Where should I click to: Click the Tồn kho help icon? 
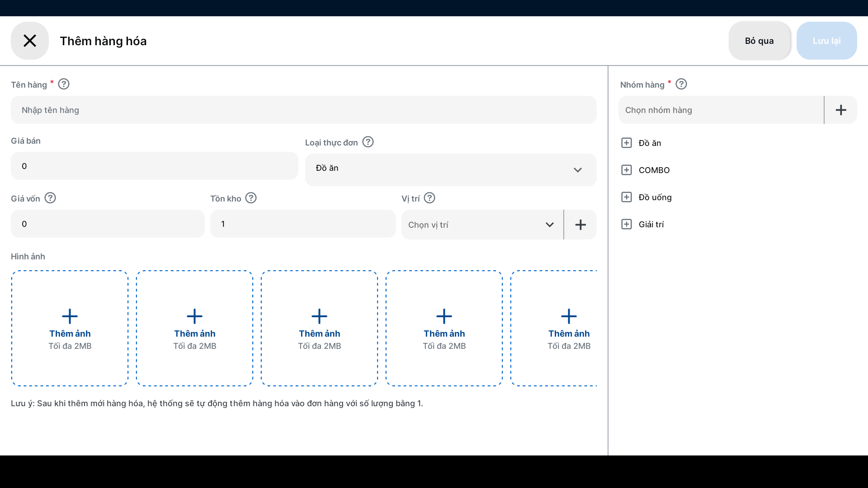coord(251,198)
